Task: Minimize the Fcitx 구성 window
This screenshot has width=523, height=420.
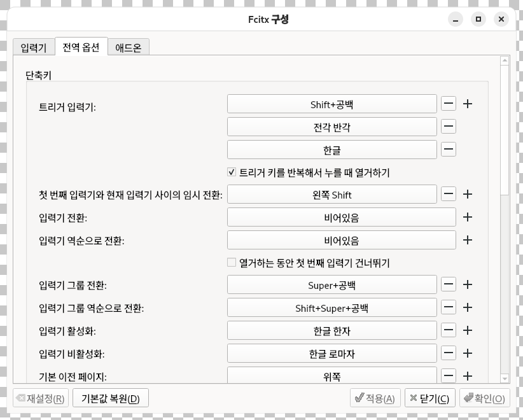Action: tap(456, 19)
